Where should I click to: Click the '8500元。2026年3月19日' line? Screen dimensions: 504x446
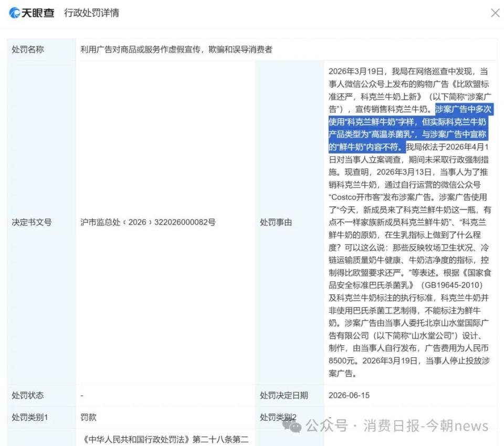point(409,361)
